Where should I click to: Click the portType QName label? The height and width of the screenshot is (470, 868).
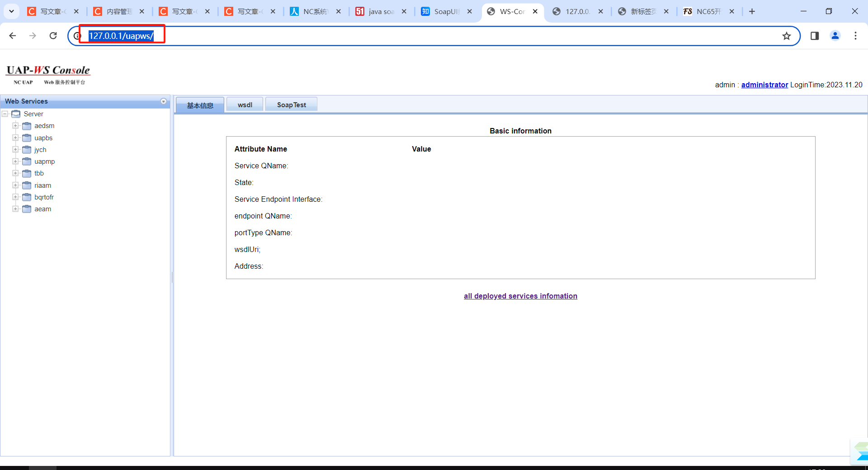click(x=263, y=233)
